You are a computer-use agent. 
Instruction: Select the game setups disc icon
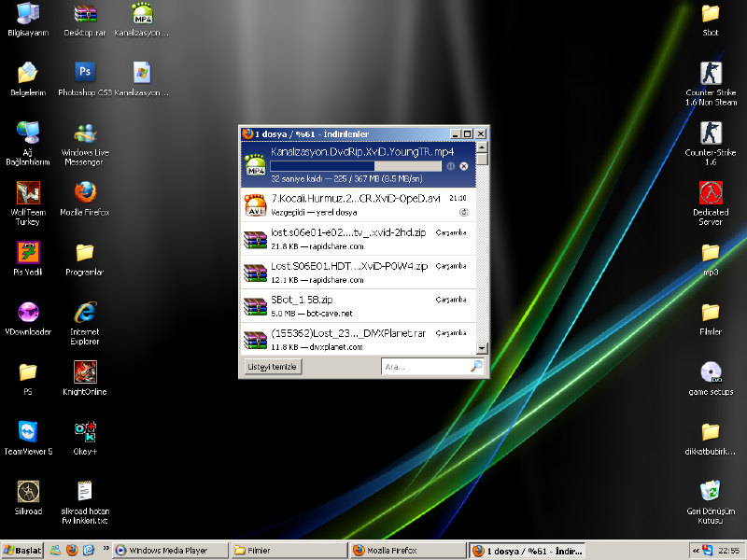pyautogui.click(x=711, y=379)
